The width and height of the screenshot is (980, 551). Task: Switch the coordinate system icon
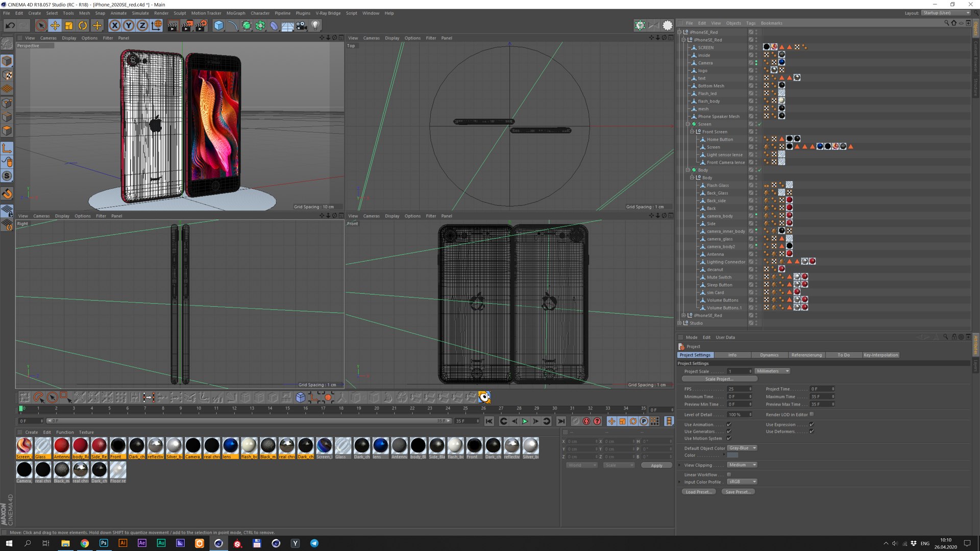point(157,25)
